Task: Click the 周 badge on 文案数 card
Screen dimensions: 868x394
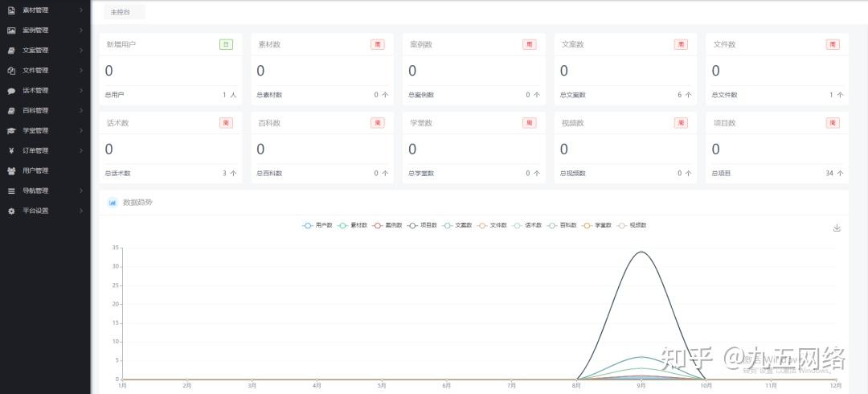Action: [x=681, y=44]
